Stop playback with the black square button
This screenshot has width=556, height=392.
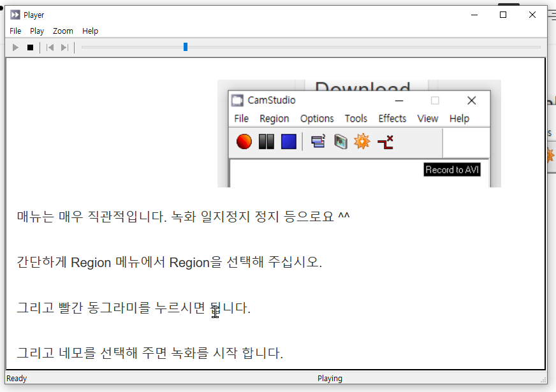[x=30, y=48]
